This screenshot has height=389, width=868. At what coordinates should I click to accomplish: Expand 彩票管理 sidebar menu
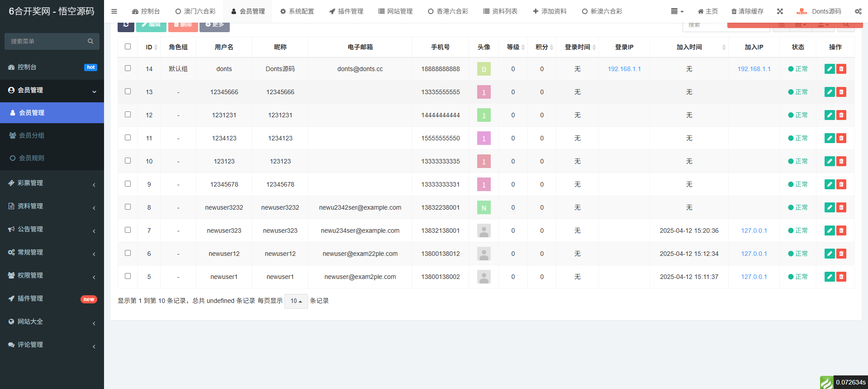[52, 183]
